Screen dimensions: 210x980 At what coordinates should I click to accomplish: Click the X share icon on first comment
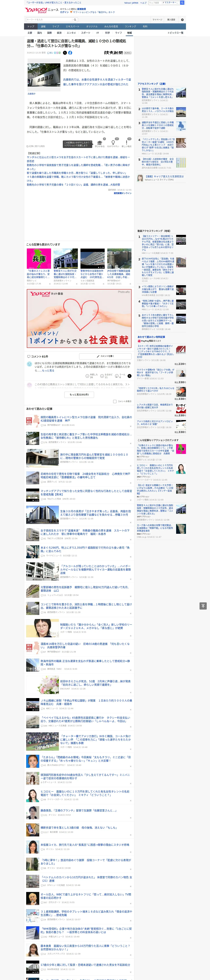coord(130,376)
